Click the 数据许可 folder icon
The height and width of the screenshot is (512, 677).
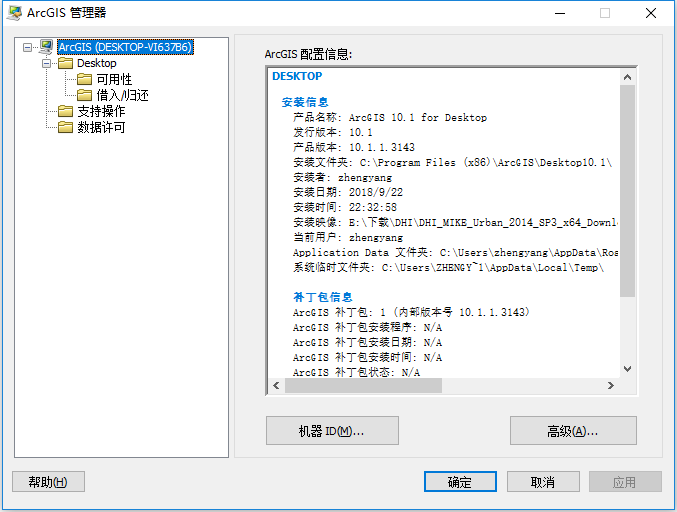(x=66, y=127)
